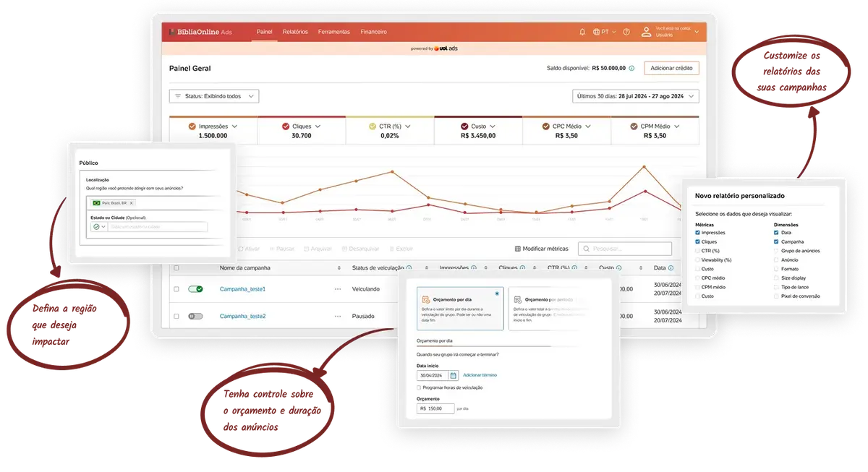Screen dimensions: 868x472
Task: Click the Orçamento por dia card icon
Action: [x=426, y=299]
